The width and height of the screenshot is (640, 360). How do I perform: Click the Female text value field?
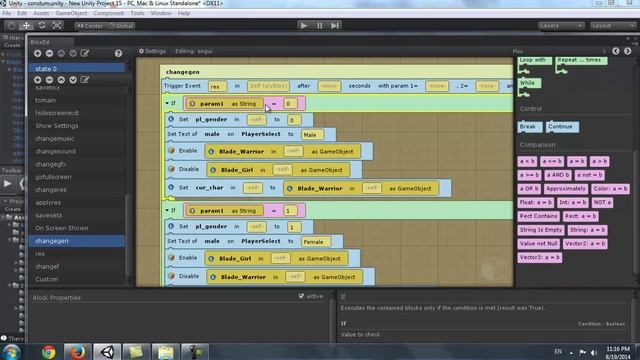pos(315,242)
